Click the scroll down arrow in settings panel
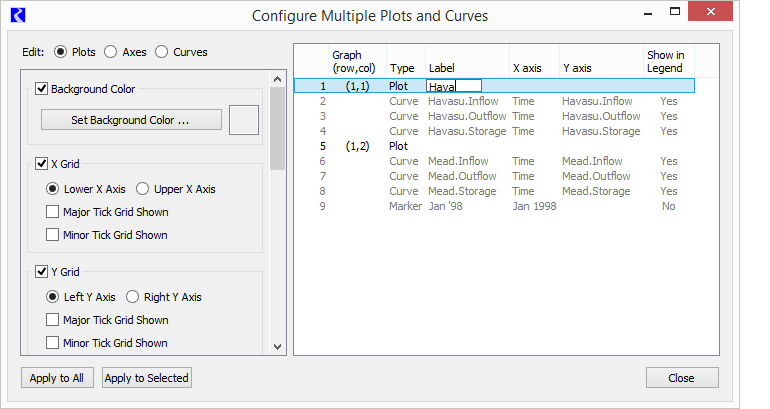Image resolution: width=770 pixels, height=409 pixels. [x=277, y=347]
